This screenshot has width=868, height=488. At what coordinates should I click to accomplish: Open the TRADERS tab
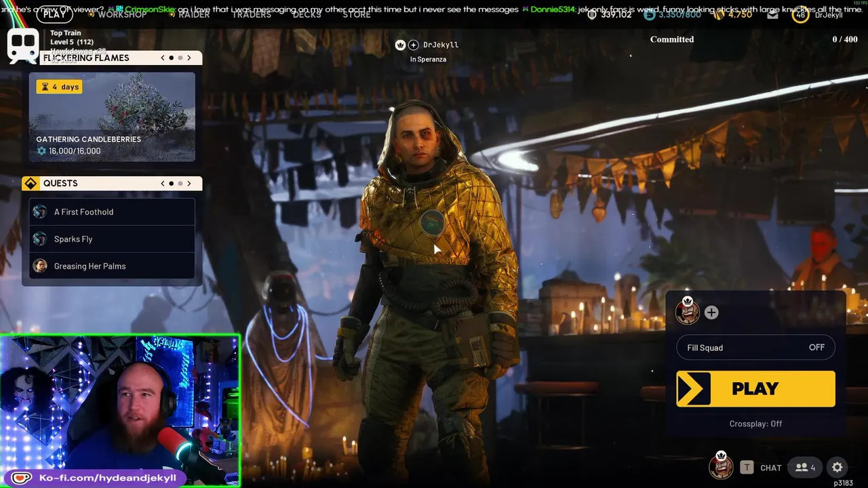[x=252, y=14]
